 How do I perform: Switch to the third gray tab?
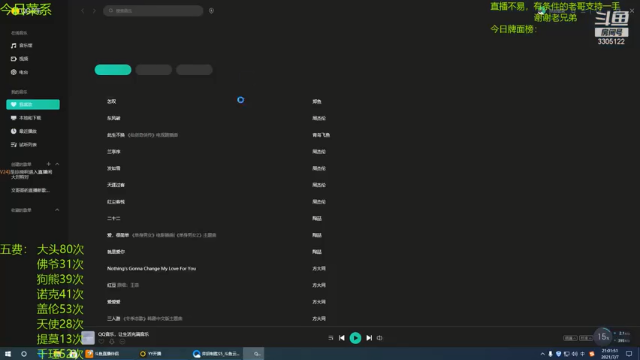pyautogui.click(x=194, y=70)
